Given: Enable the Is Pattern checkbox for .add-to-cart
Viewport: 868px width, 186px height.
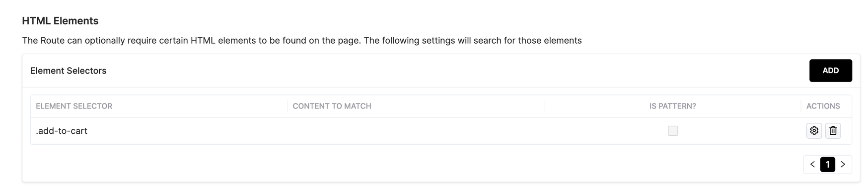Looking at the screenshot, I should tap(673, 131).
